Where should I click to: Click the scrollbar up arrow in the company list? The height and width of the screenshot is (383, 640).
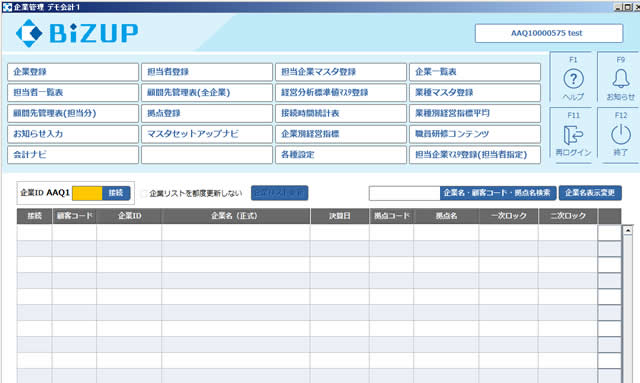[x=628, y=230]
